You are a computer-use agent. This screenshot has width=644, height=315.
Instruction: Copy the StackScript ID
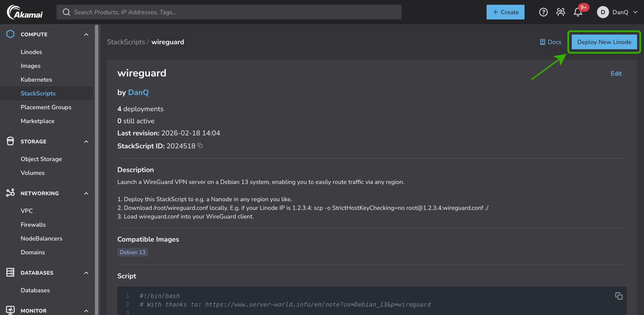[200, 146]
